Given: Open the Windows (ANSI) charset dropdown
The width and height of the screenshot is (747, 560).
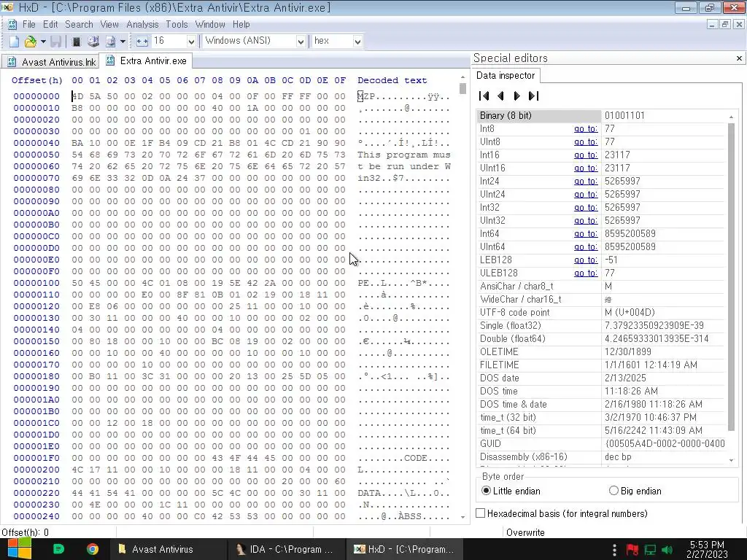Looking at the screenshot, I should click(301, 42).
